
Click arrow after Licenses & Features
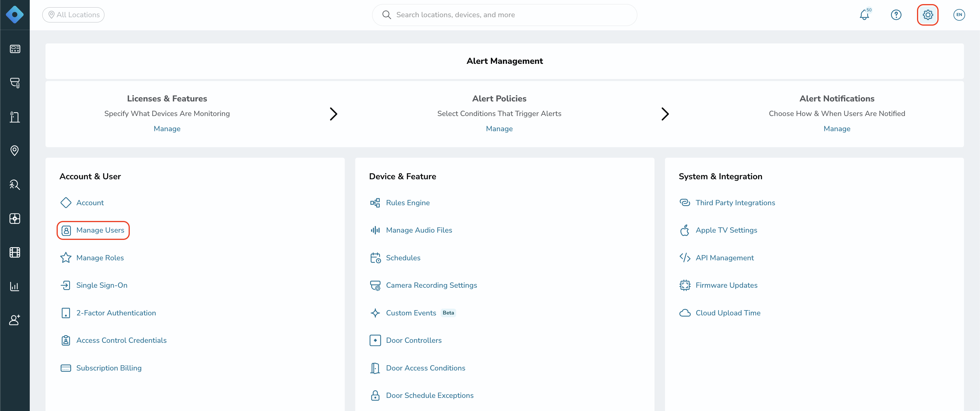333,114
